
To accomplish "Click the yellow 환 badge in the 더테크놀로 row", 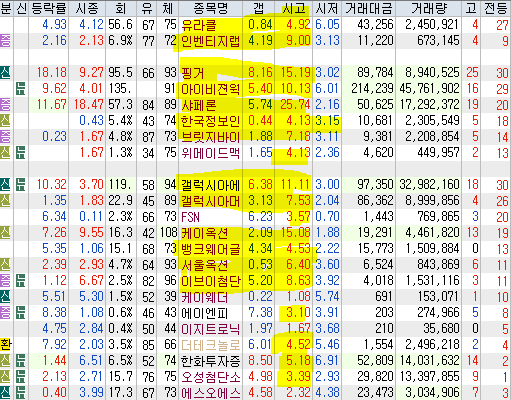I will (x=5, y=345).
